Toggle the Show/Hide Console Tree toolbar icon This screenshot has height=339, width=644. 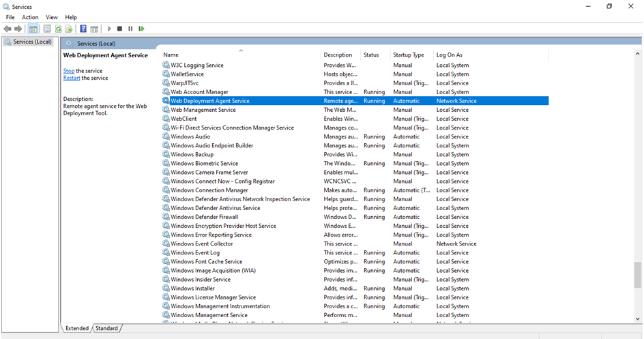tap(33, 29)
